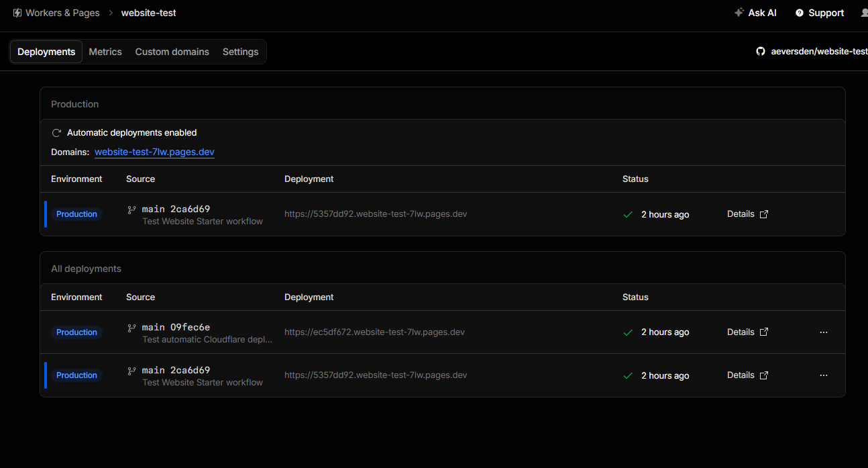Open Workers & Pages breadcrumb icon
This screenshot has height=468, width=868.
pyautogui.click(x=17, y=13)
